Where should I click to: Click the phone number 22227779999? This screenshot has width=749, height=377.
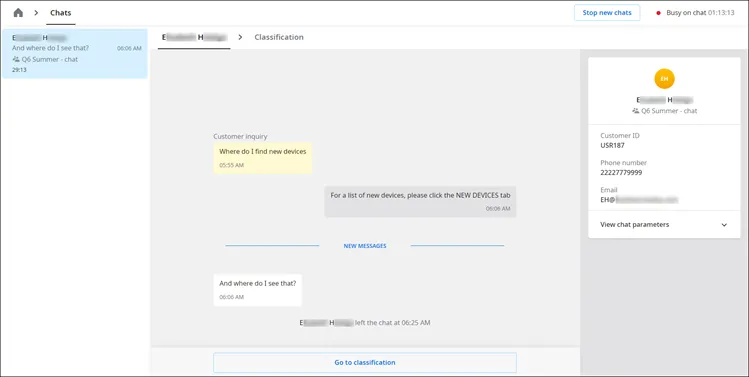click(x=621, y=173)
